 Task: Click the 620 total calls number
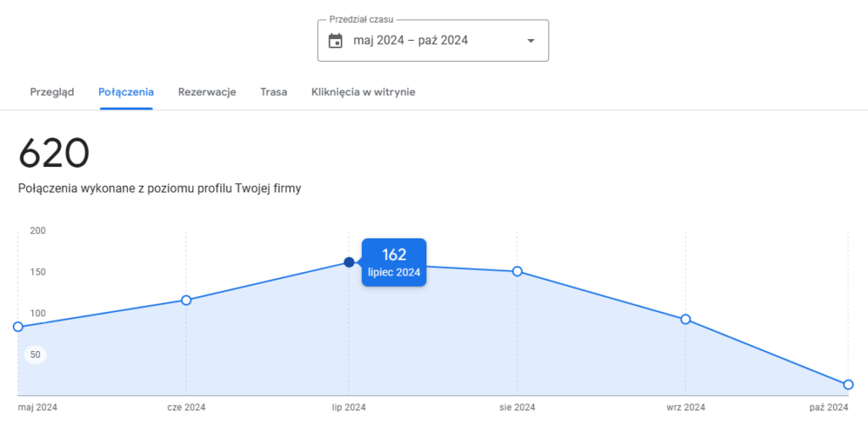coord(54,153)
